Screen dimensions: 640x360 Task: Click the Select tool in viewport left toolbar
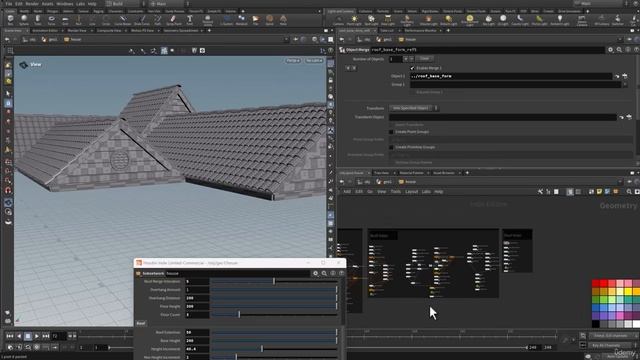pyautogui.click(x=8, y=94)
